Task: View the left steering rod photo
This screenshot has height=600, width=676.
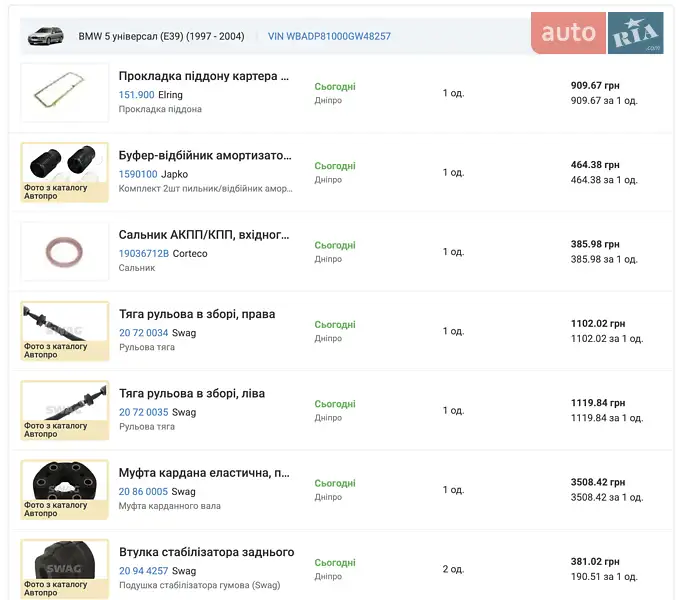Action: (64, 410)
